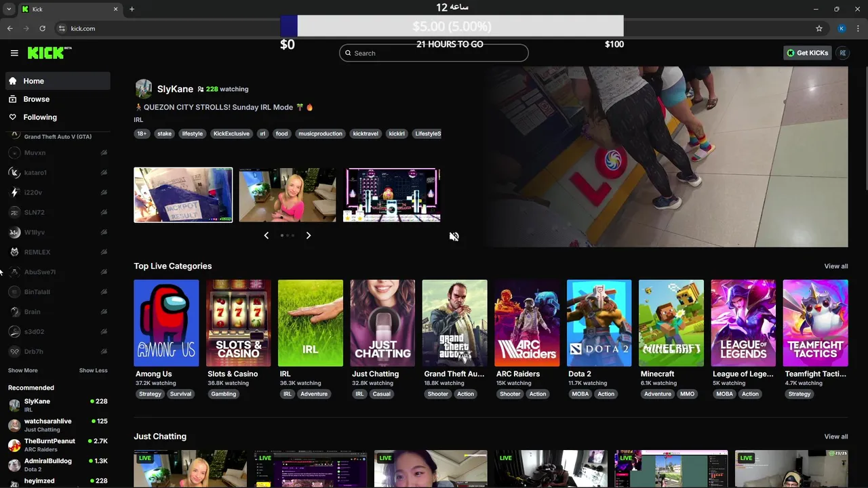
Task: Click the Kick logo
Action: tap(50, 53)
